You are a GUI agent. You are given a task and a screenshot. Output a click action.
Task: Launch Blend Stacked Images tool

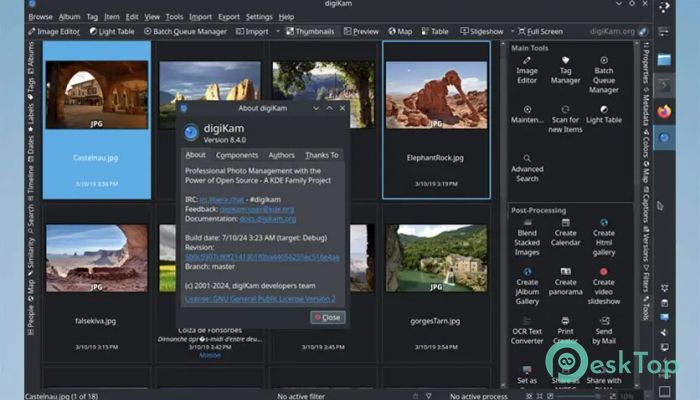tap(527, 237)
